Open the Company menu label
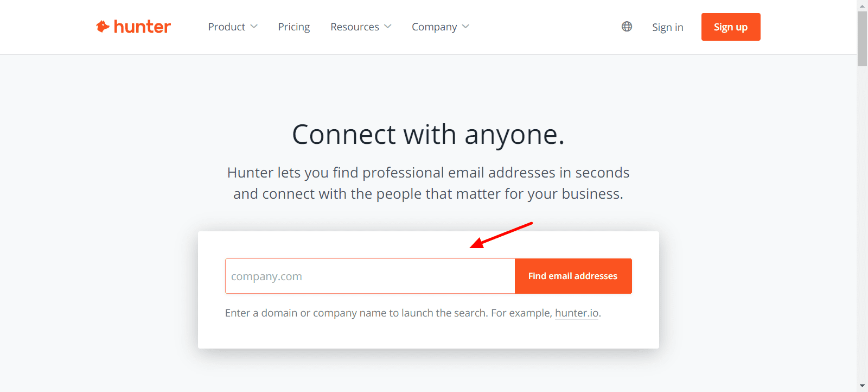This screenshot has height=392, width=868. [434, 27]
